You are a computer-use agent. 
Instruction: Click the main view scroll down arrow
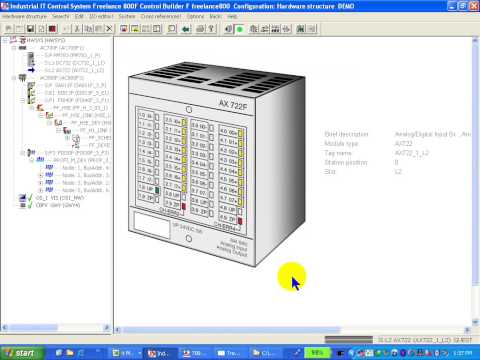click(476, 322)
